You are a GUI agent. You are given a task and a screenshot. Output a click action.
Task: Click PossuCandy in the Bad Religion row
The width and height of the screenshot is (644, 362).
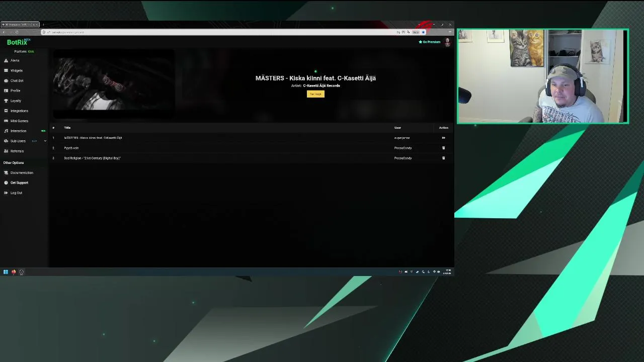[x=403, y=158]
